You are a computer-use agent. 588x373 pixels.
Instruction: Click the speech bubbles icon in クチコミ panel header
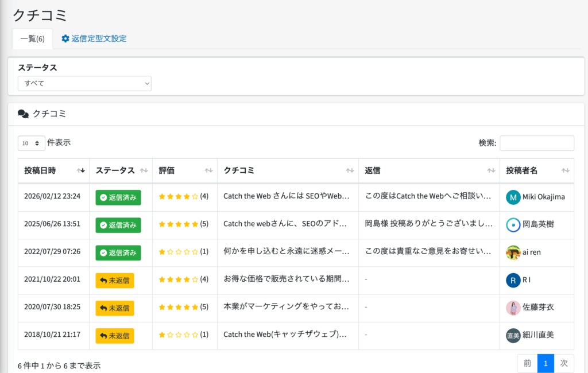click(x=24, y=114)
